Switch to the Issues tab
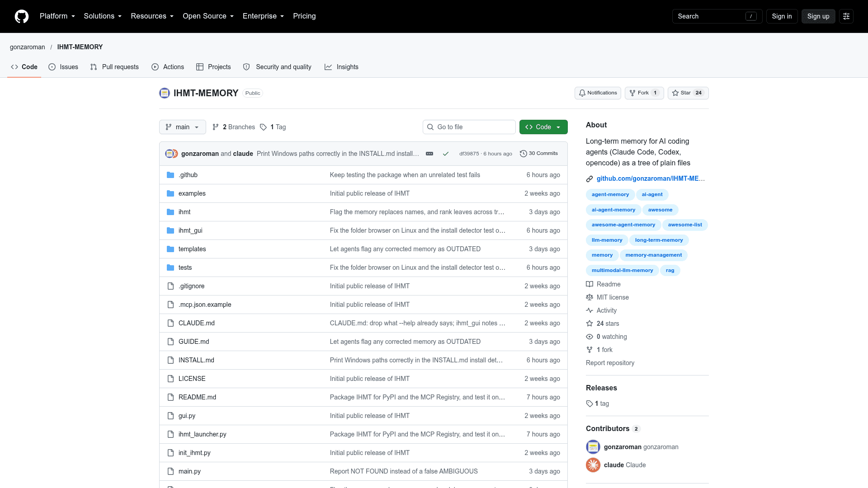 63,67
